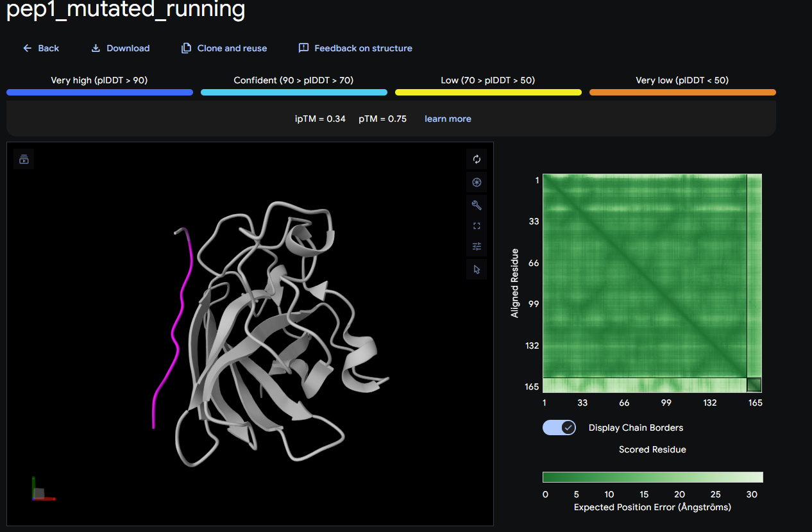Toggle Display Chain Borders switch
This screenshot has height=532, width=812.
pos(559,428)
